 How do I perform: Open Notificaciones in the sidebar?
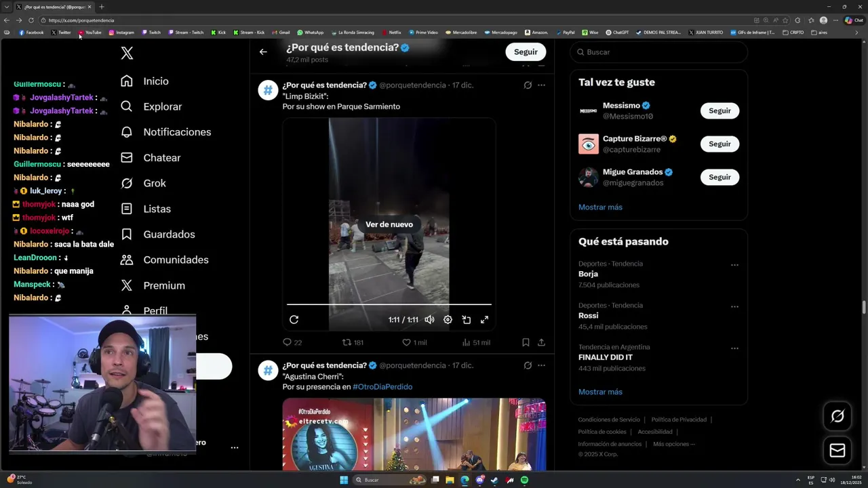click(165, 132)
